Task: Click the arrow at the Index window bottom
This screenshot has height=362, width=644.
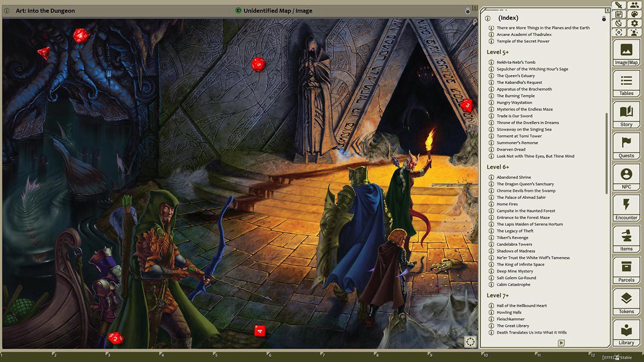Action: pos(561,343)
